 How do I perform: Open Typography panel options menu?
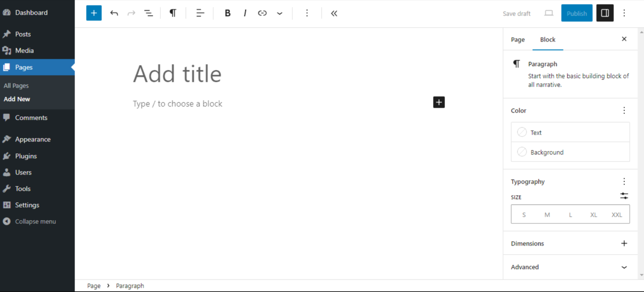pos(624,181)
